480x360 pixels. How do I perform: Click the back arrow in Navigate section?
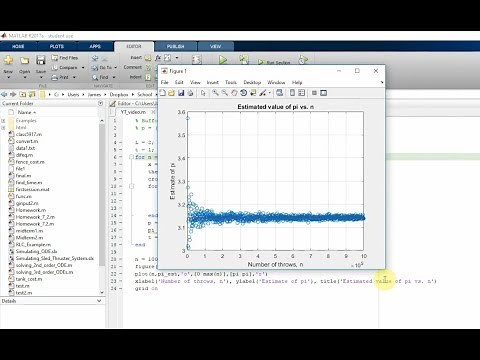pyautogui.click(x=95, y=58)
